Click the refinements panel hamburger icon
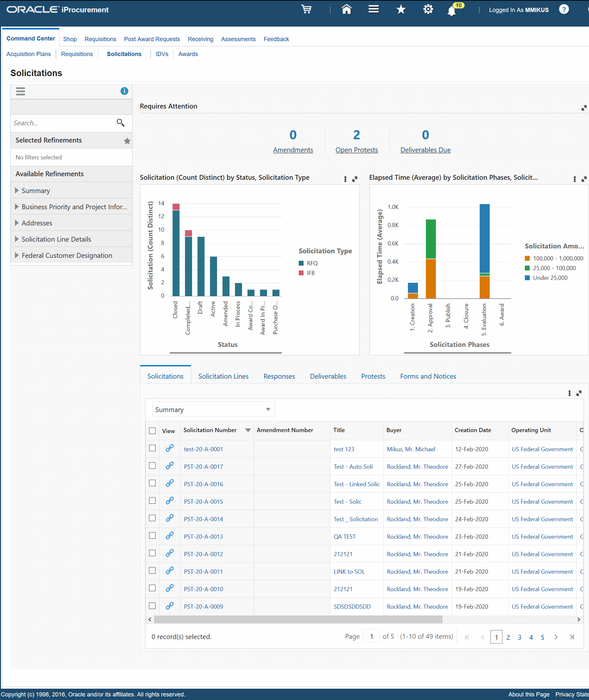Viewport: 589px width, 700px height. click(x=21, y=91)
